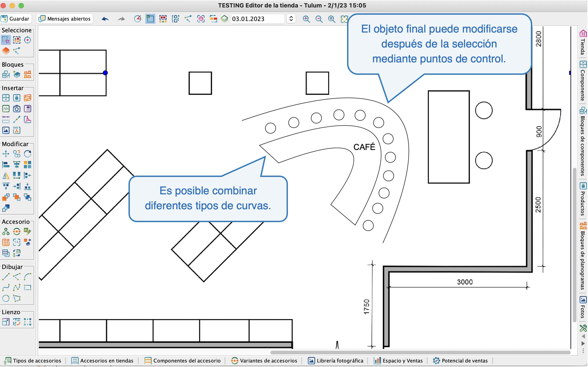Viewport: 588px width, 367px height.
Task: Insert an image picture
Action: (x=6, y=130)
